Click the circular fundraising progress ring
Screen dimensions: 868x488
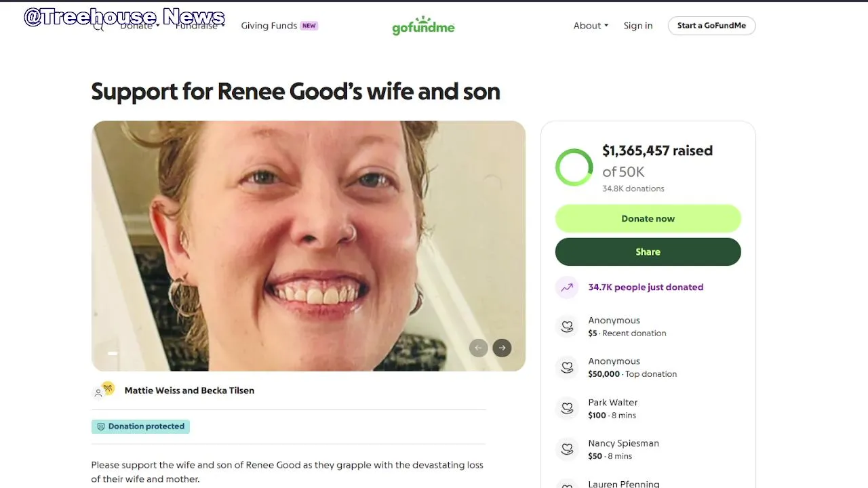(x=574, y=167)
